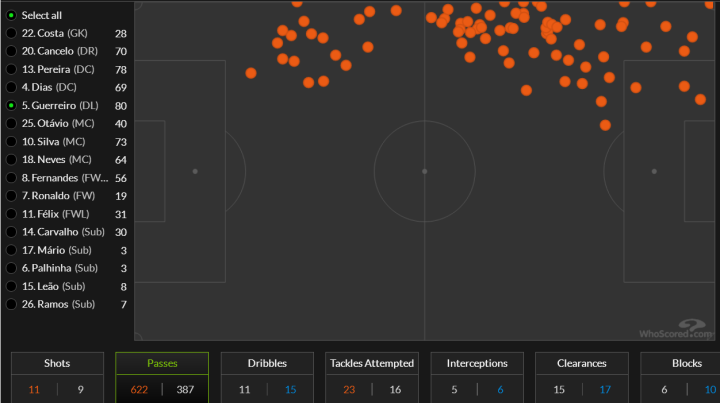Select player 22. Costa (GK)
The width and height of the screenshot is (720, 403).
[x=11, y=33]
